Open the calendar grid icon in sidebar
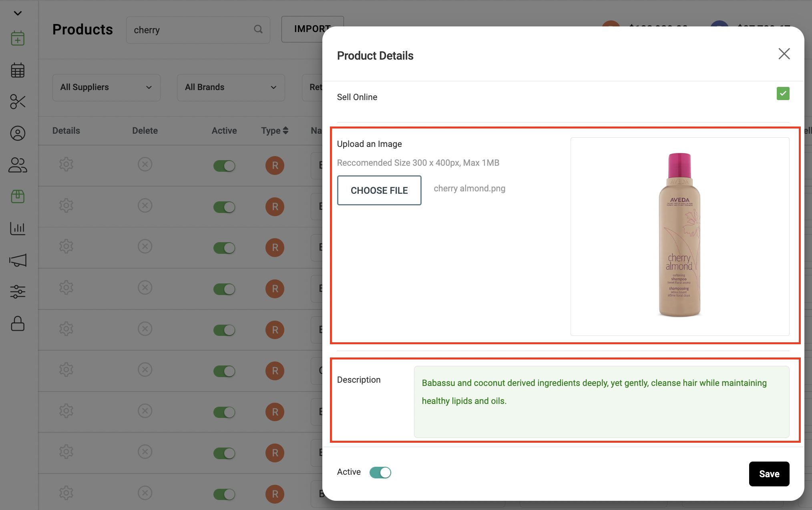Image resolution: width=812 pixels, height=510 pixels. [x=18, y=70]
